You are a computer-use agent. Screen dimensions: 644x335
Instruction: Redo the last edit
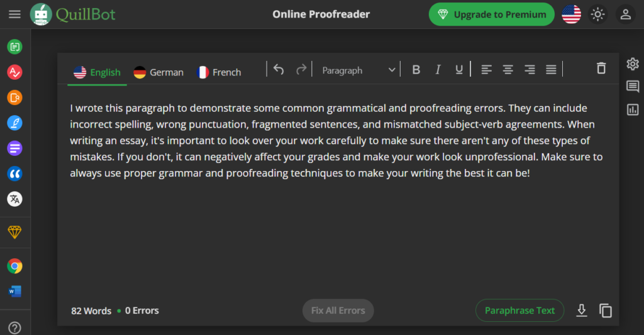tap(301, 69)
